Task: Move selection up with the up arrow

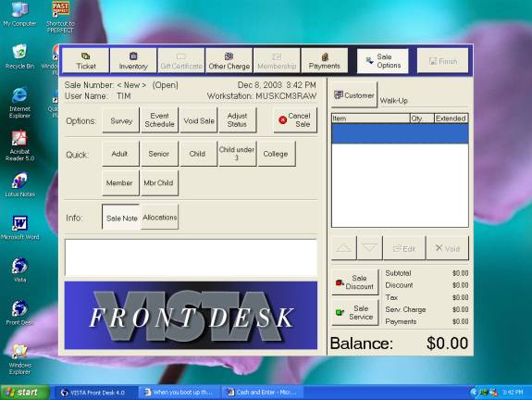Action: click(x=343, y=248)
